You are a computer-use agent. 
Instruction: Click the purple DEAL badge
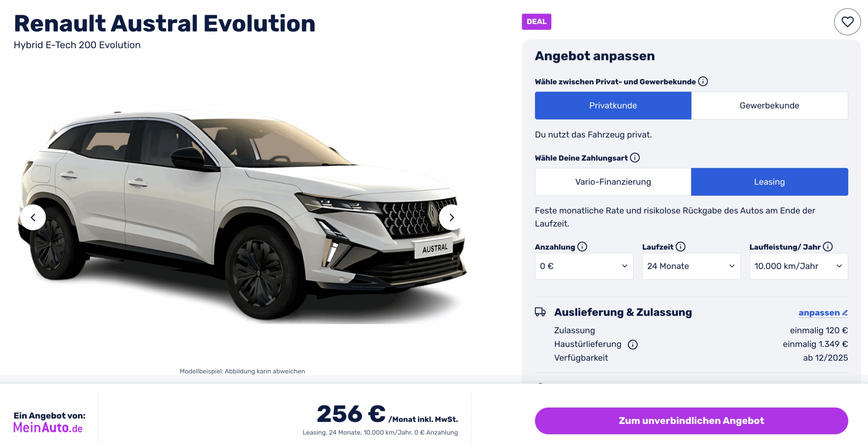click(x=536, y=22)
